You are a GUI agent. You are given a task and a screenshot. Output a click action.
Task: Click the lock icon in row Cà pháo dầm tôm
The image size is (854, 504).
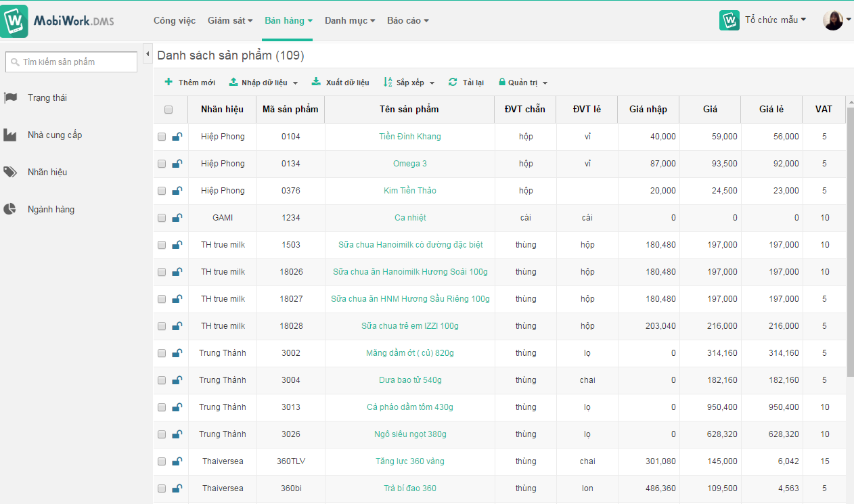[177, 407]
